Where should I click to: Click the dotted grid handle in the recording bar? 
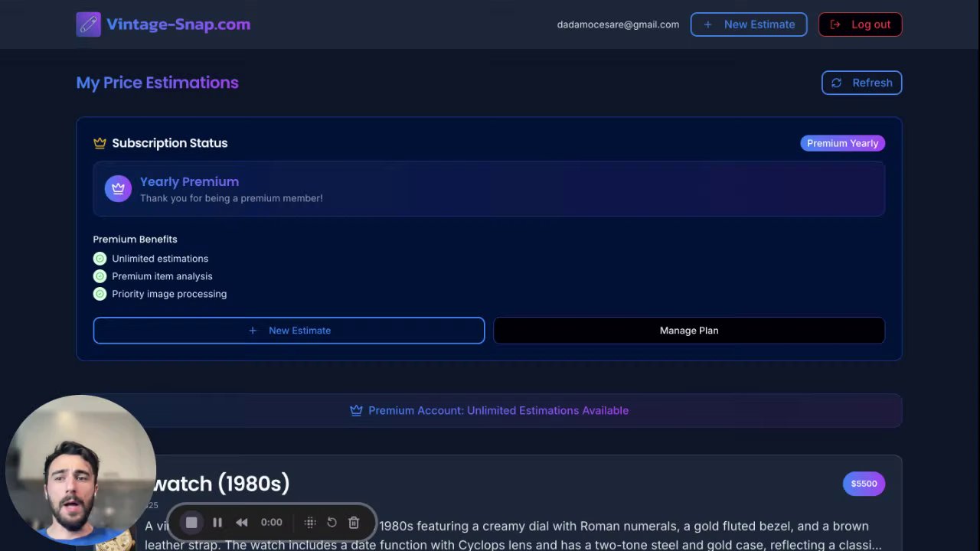click(x=310, y=523)
